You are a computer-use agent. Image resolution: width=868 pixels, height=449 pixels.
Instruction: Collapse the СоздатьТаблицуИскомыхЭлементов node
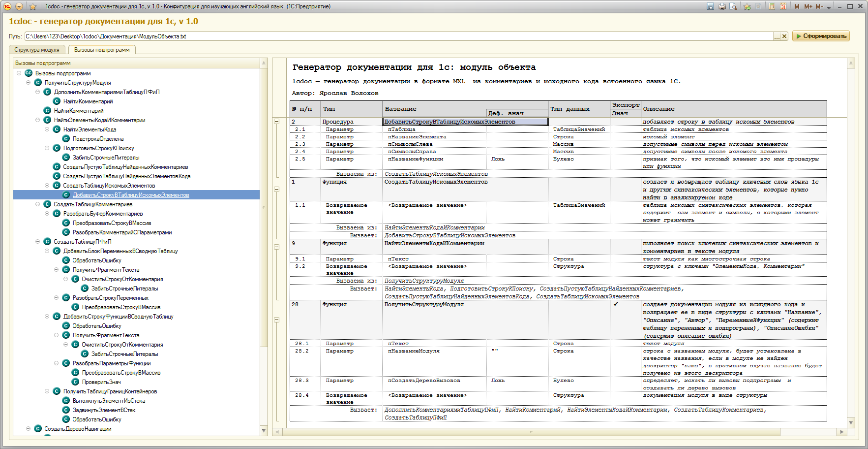click(47, 186)
